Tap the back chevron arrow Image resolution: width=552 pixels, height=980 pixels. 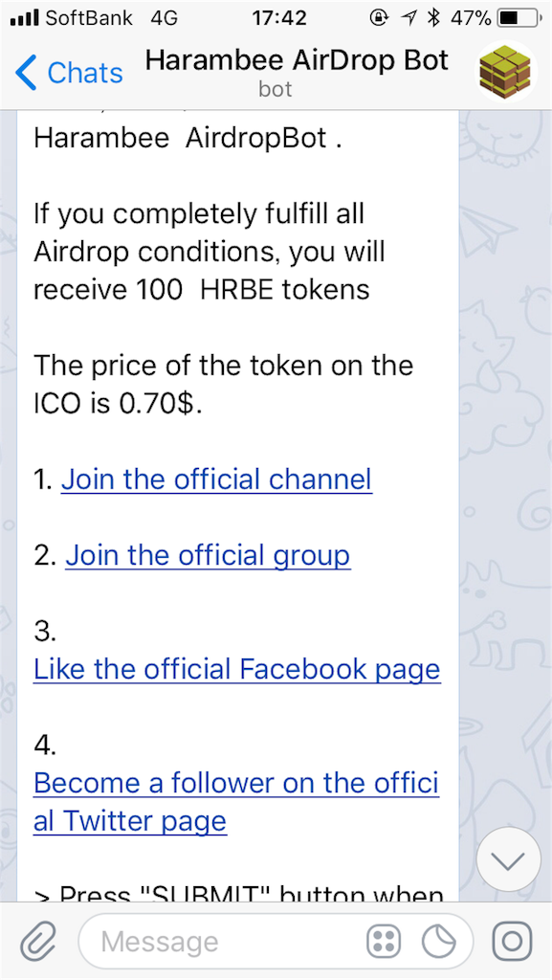point(26,72)
